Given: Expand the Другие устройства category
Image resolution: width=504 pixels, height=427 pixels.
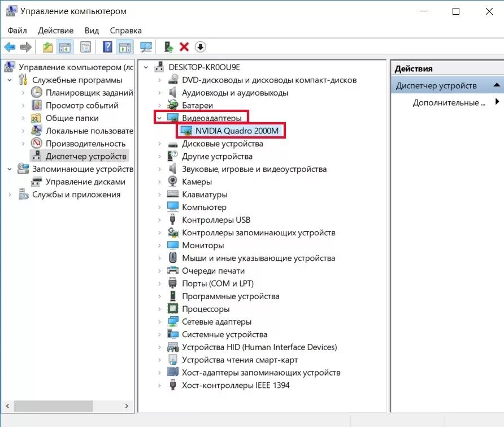Looking at the screenshot, I should pyautogui.click(x=159, y=157).
